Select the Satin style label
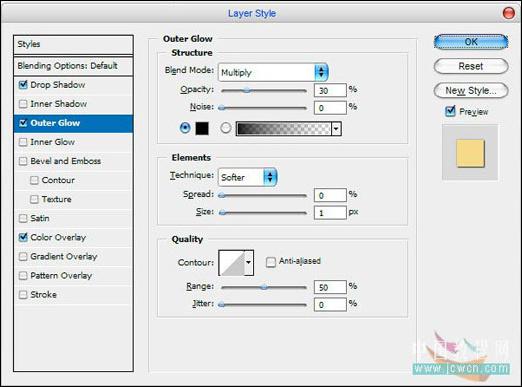The image size is (522, 387). pyautogui.click(x=40, y=218)
